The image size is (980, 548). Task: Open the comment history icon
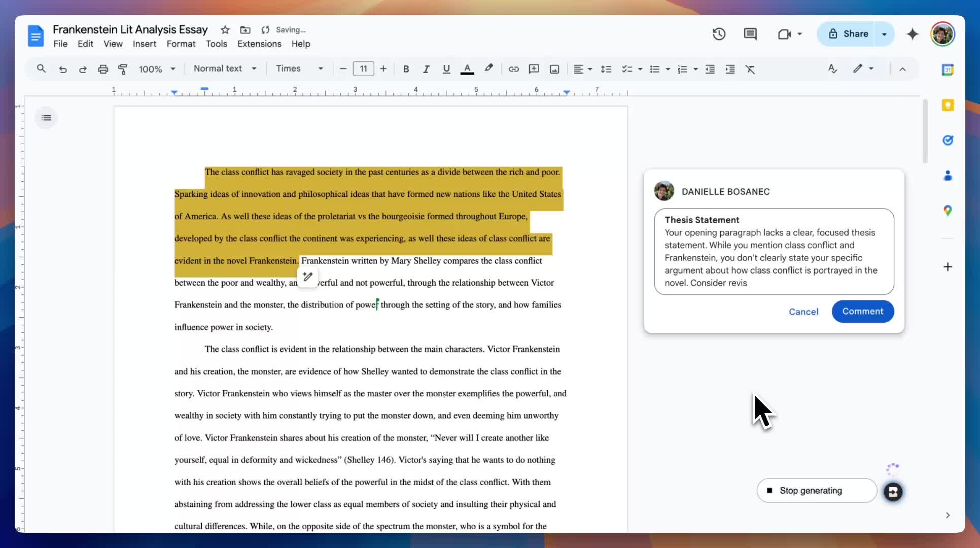tap(750, 34)
